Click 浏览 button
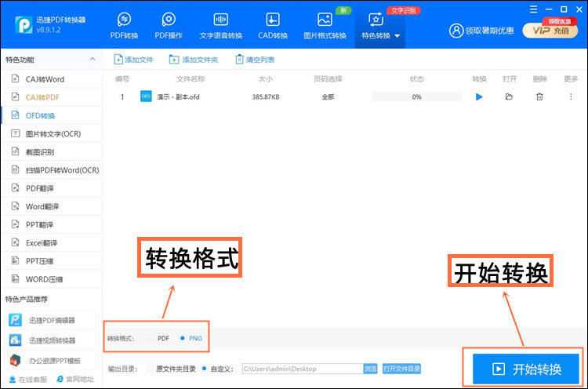Screen dimensions: 588x389 tap(370, 369)
